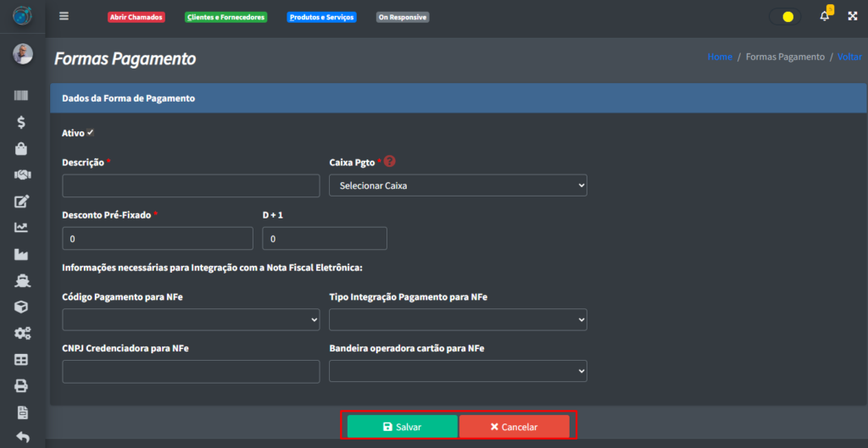Image resolution: width=868 pixels, height=448 pixels.
Task: Open Tipo Integração Pagamento para NFe dropdown
Action: click(x=458, y=319)
